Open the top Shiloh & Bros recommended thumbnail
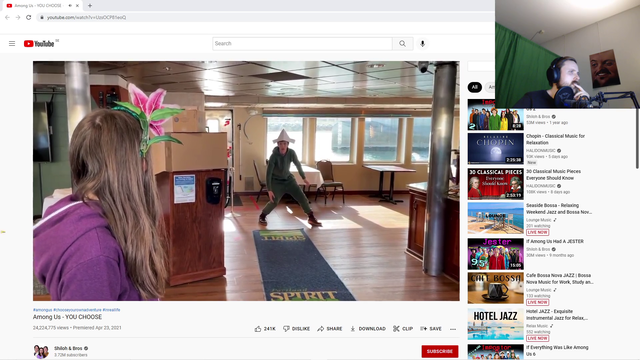Screen dimensions: 640x360 [496, 115]
